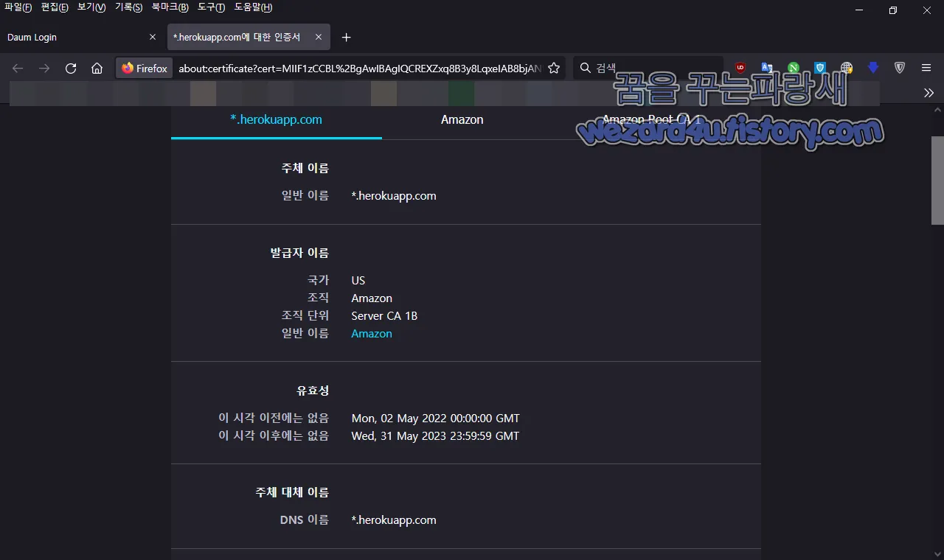The width and height of the screenshot is (944, 560).
Task: Click the 국가 value US
Action: coord(358,281)
